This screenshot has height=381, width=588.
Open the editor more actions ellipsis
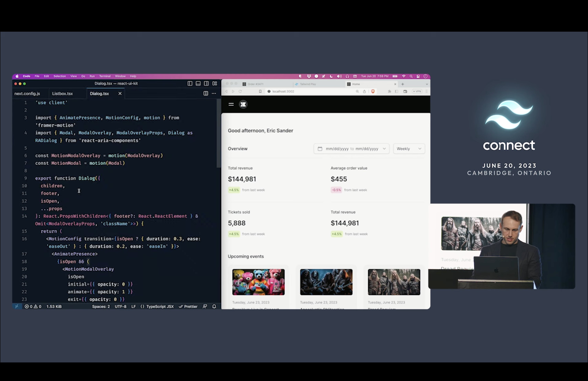point(214,93)
